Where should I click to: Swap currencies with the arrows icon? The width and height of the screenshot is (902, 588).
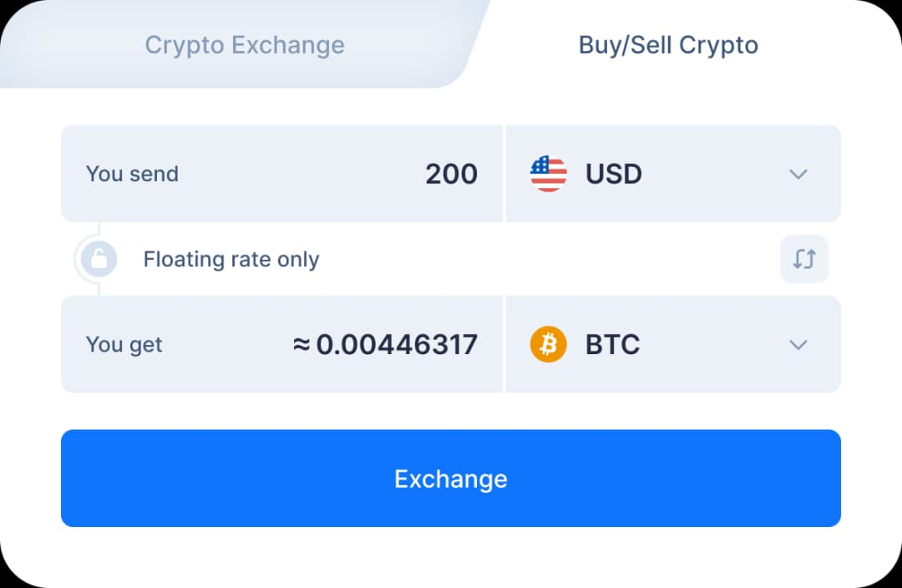tap(804, 259)
